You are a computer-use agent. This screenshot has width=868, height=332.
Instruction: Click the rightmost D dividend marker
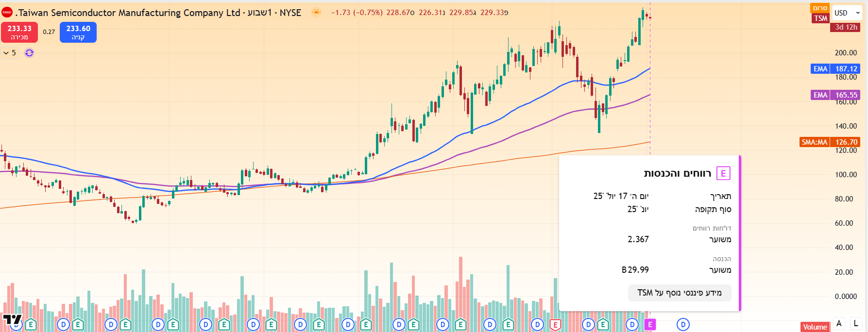tap(683, 325)
